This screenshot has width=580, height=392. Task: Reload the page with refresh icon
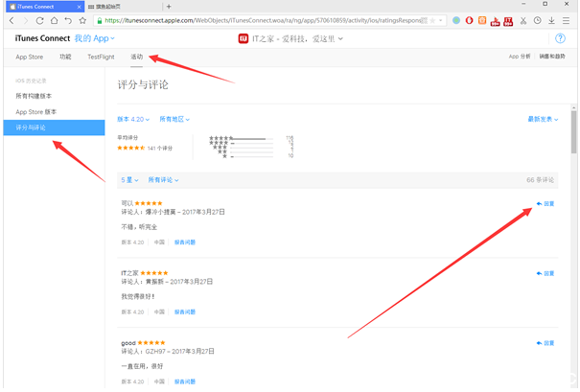[x=39, y=21]
